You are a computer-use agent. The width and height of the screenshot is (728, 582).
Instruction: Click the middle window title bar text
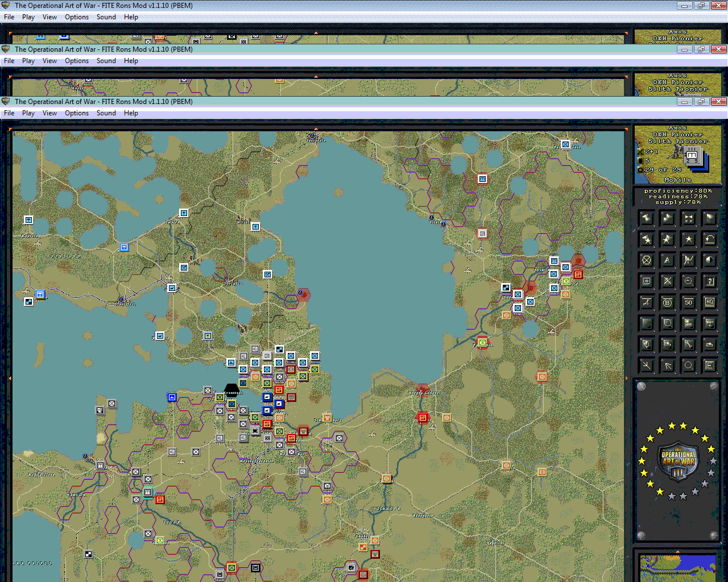[104, 49]
